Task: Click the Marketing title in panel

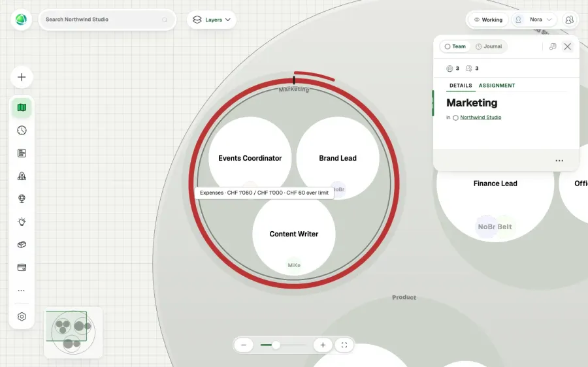Action: click(x=472, y=103)
